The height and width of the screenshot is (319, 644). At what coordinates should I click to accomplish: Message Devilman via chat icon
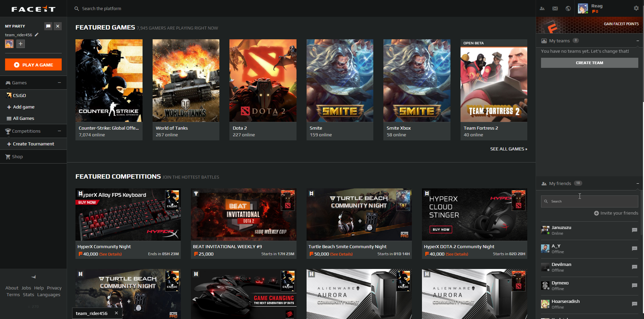pyautogui.click(x=635, y=267)
